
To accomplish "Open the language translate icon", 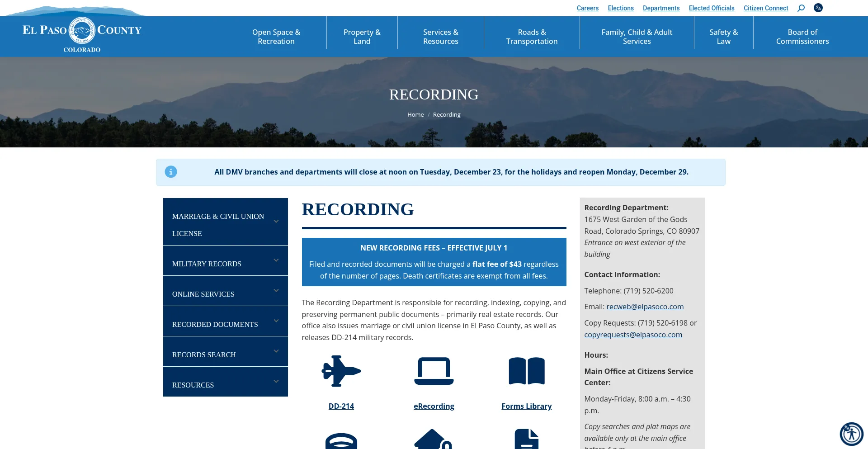I will click(818, 8).
